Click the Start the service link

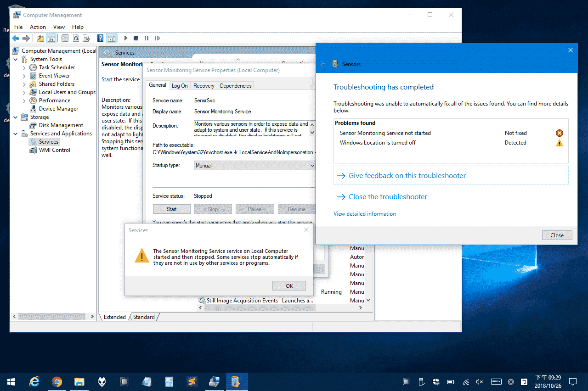pyautogui.click(x=107, y=79)
